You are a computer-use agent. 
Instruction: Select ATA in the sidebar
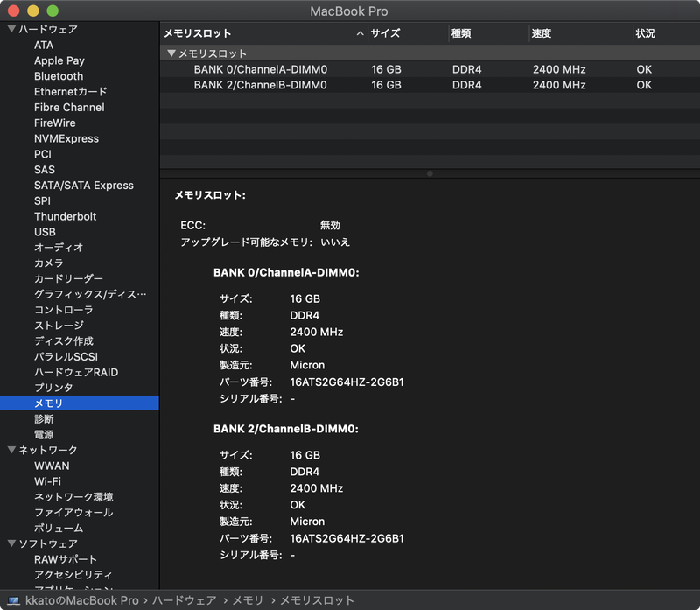click(44, 46)
